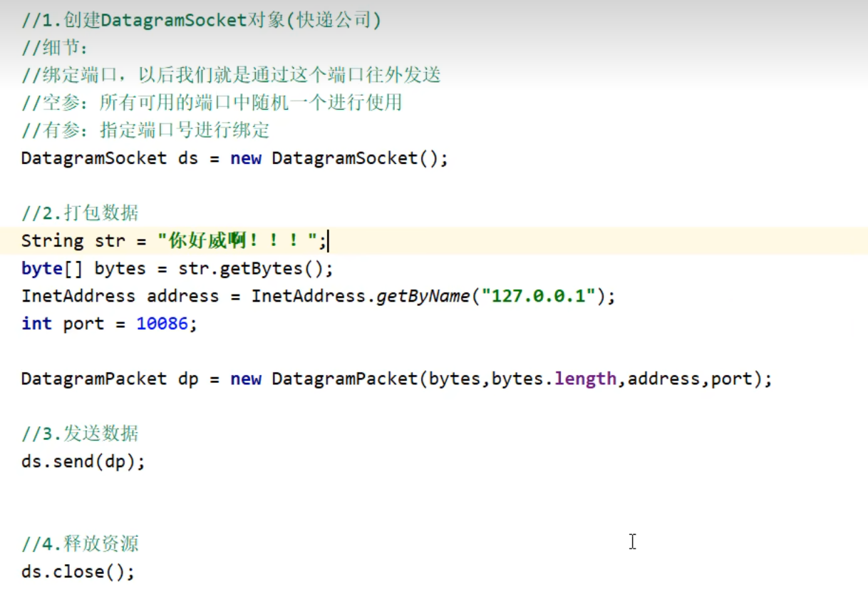Click the "int" keyword before port
Viewport: 868px width, 614px height.
click(x=36, y=324)
